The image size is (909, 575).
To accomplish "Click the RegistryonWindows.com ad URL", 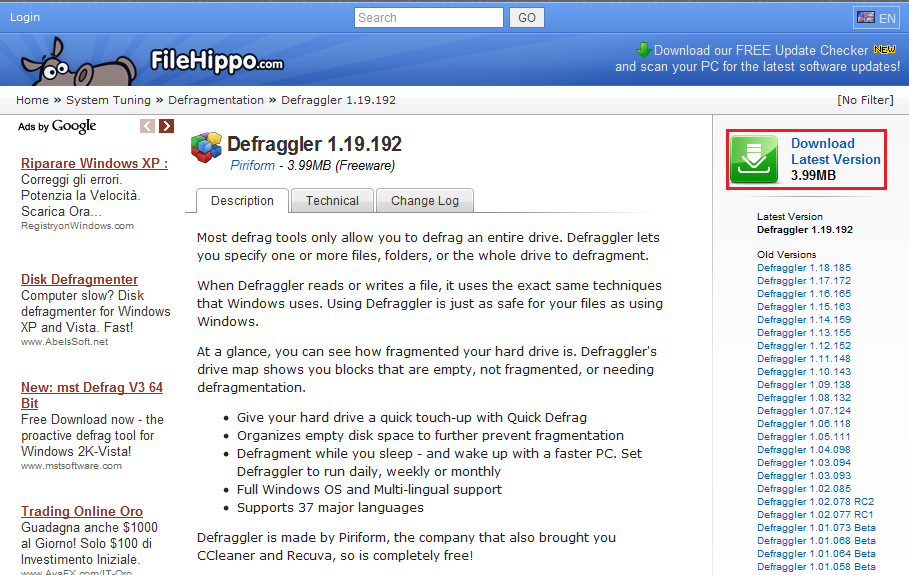I will tap(77, 226).
